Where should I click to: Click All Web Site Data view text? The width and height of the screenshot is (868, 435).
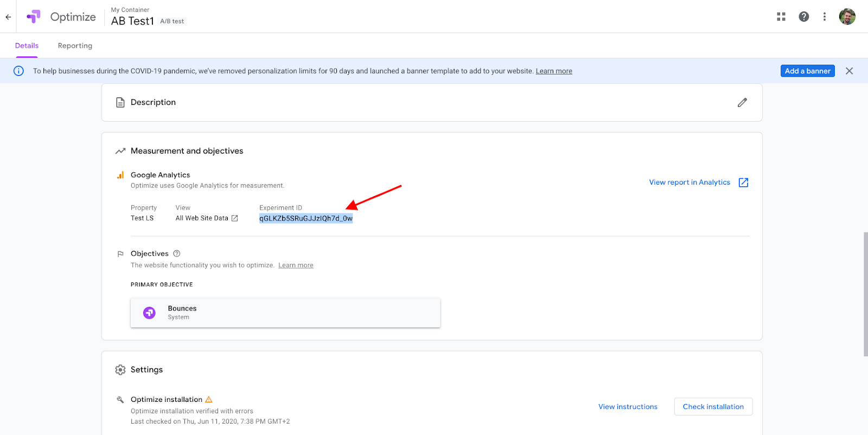click(x=202, y=218)
